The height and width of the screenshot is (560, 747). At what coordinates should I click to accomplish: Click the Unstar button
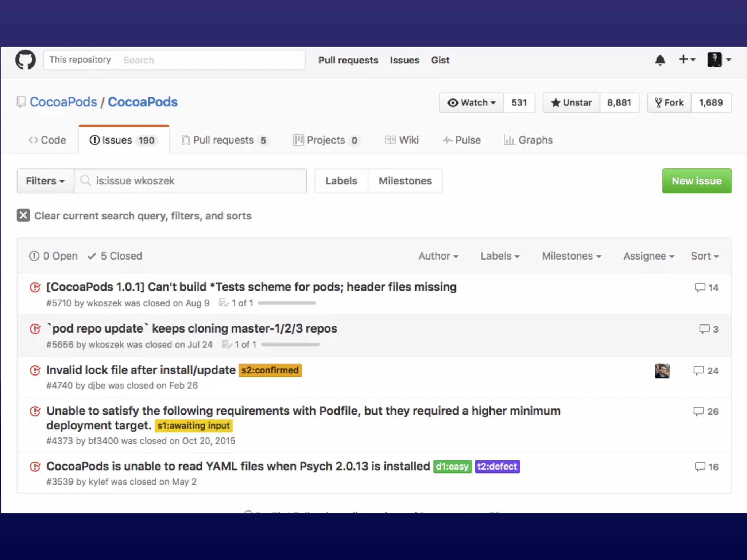[x=571, y=103]
